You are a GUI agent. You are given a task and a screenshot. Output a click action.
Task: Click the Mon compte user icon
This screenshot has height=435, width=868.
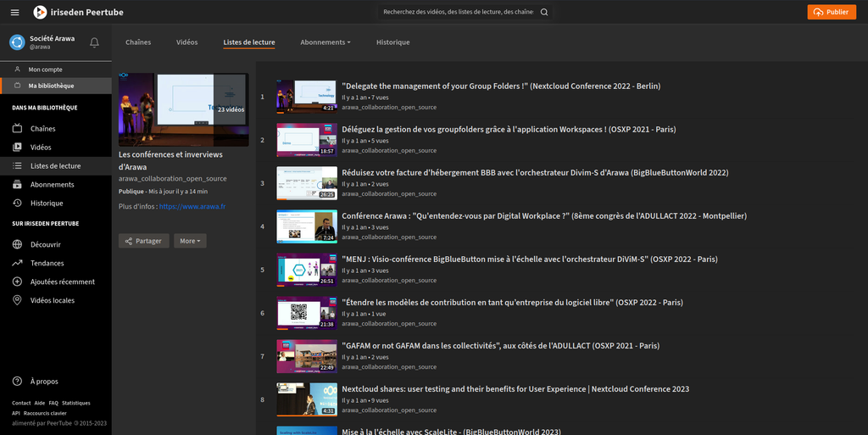[17, 70]
